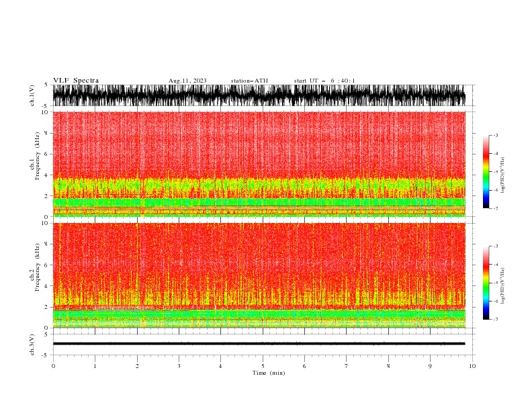The image size is (532, 411).
Task: Click the "-7" label on ch.2 color bar
Action: [x=495, y=319]
